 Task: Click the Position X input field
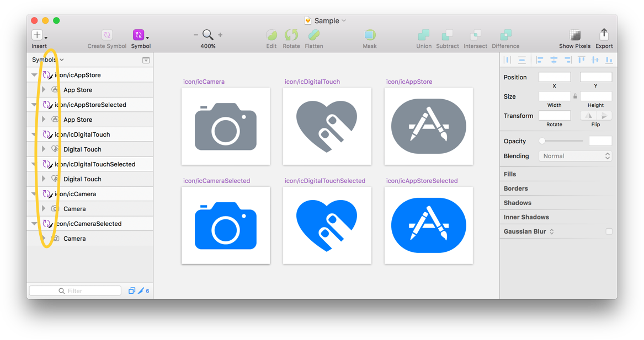pyautogui.click(x=555, y=77)
